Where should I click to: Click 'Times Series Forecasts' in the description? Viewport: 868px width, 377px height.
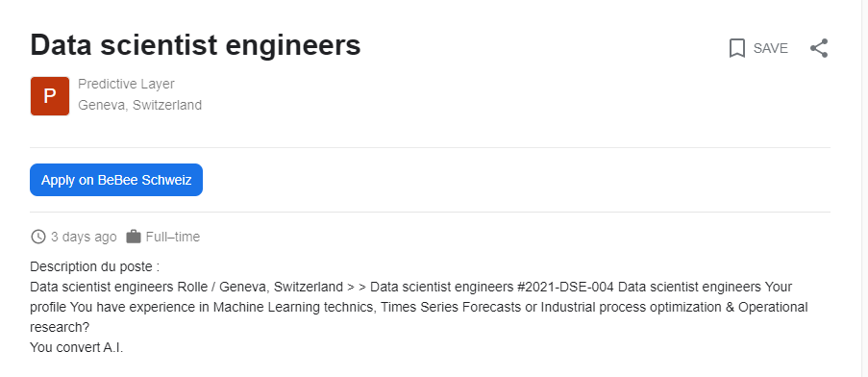pyautogui.click(x=451, y=307)
